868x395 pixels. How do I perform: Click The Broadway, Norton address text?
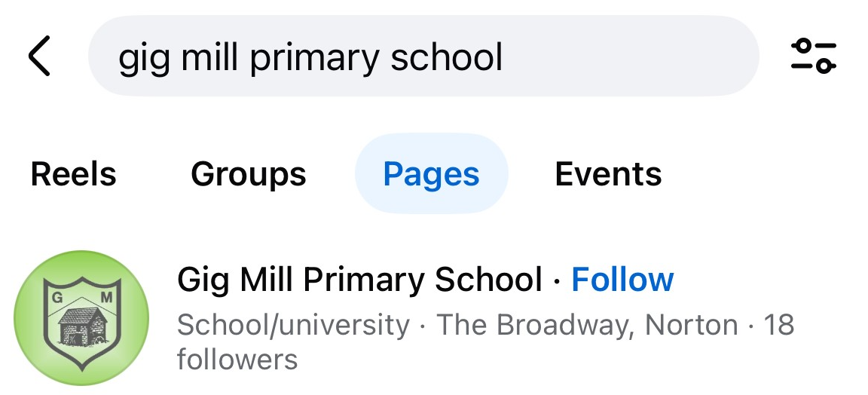click(588, 325)
